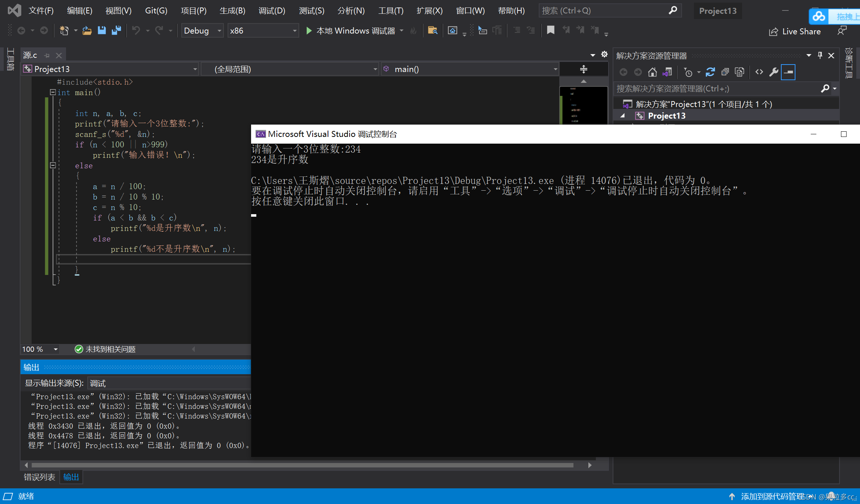This screenshot has height=504, width=860.
Task: Open the Git(G) menu
Action: [x=156, y=10]
